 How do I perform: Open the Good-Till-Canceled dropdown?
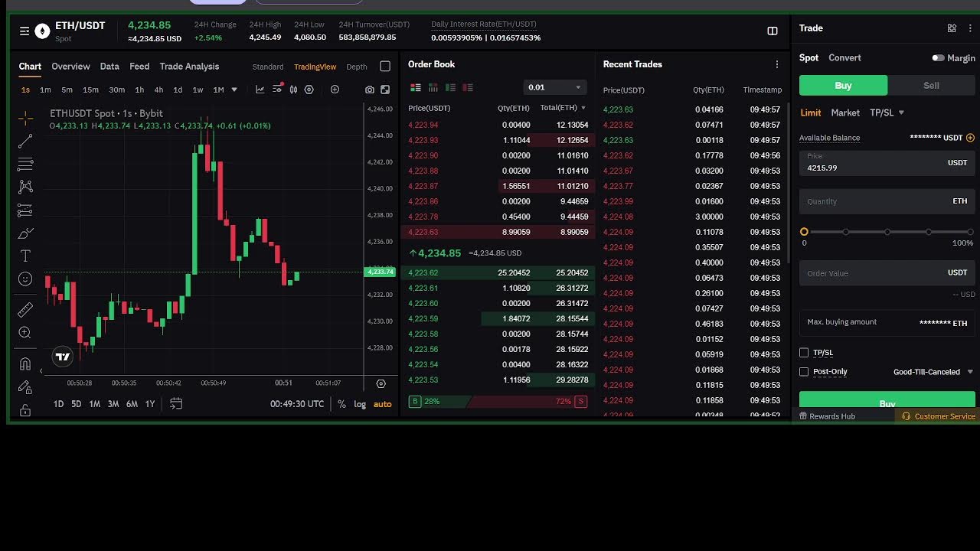(x=933, y=372)
